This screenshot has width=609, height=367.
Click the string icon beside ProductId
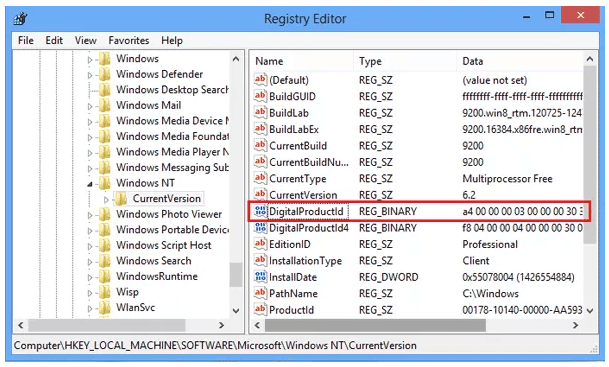coord(260,310)
